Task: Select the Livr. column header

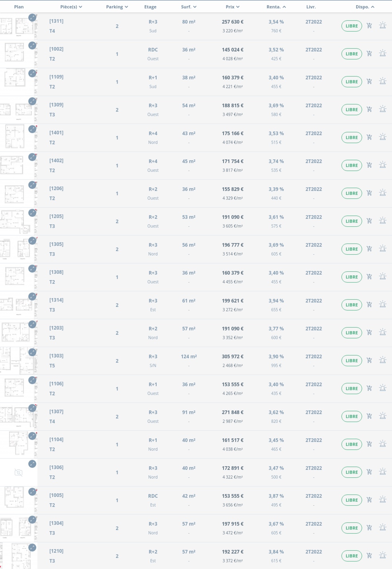Action: click(x=311, y=7)
